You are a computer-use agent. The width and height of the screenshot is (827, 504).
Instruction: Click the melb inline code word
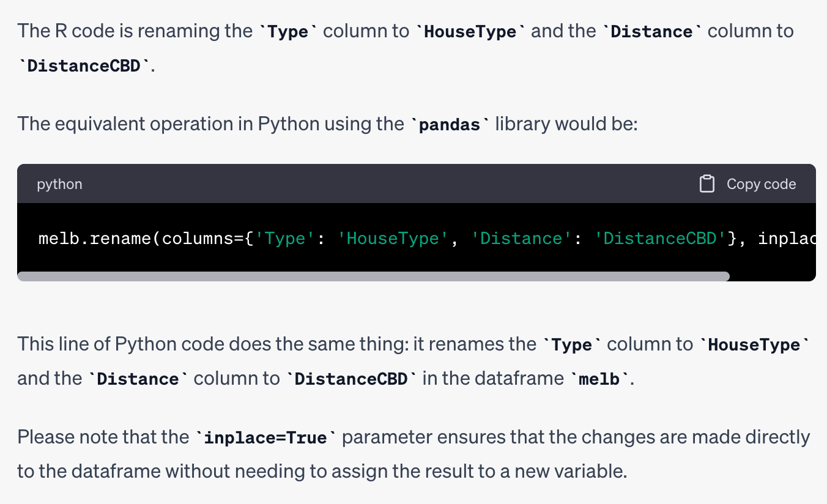pyautogui.click(x=599, y=379)
